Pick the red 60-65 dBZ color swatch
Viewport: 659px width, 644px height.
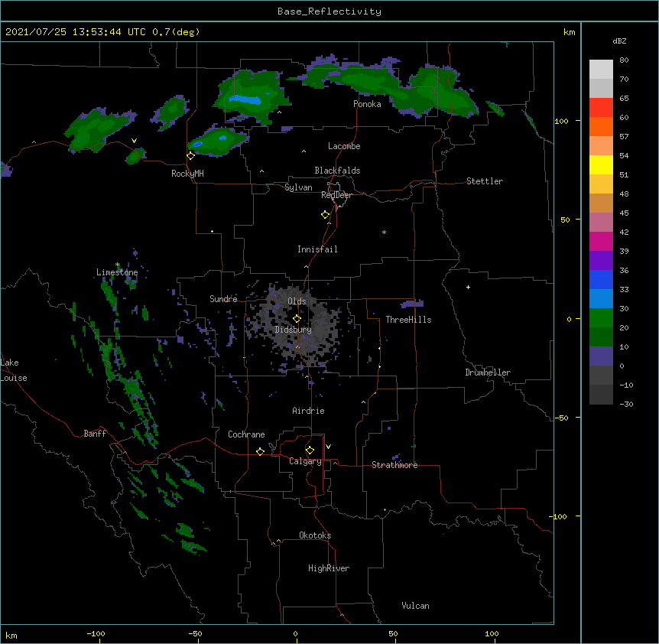(x=601, y=107)
